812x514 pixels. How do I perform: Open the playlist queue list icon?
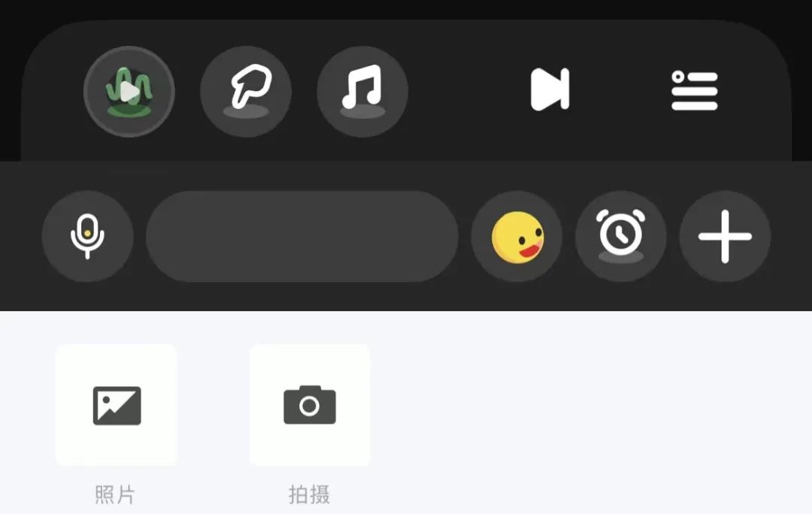pyautogui.click(x=695, y=91)
